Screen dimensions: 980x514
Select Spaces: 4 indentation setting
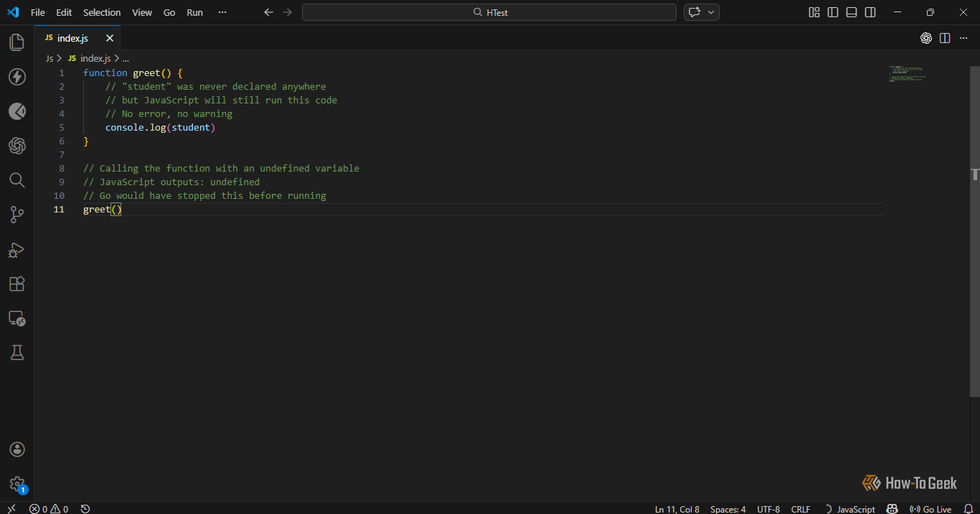(x=728, y=509)
